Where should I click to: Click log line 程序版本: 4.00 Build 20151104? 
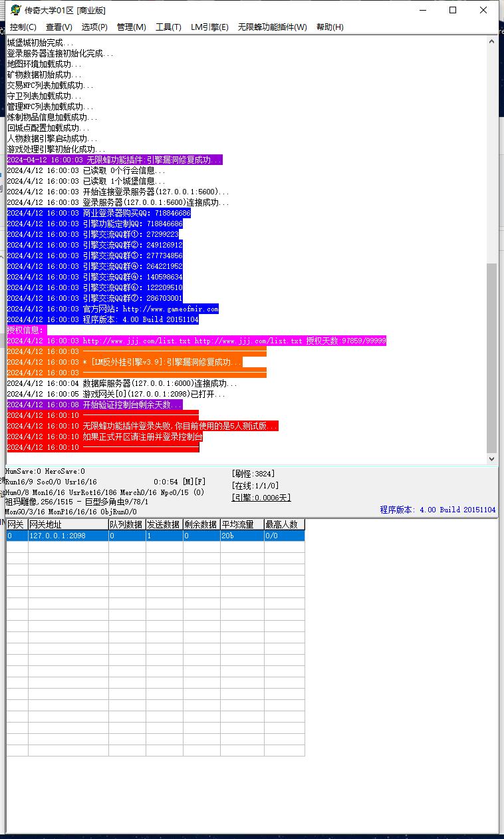tap(103, 319)
